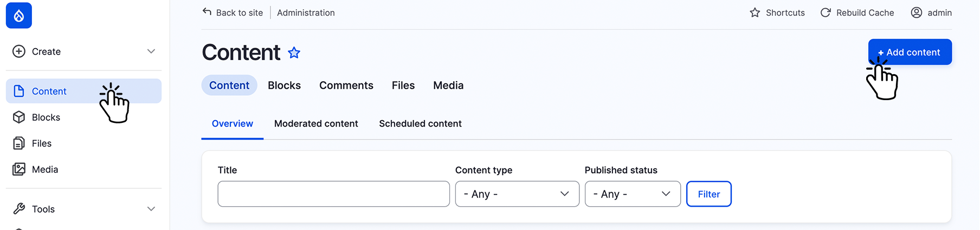Screen dimensions: 980x230
Task: Open the Administration breadcrumb link
Action: 306,12
